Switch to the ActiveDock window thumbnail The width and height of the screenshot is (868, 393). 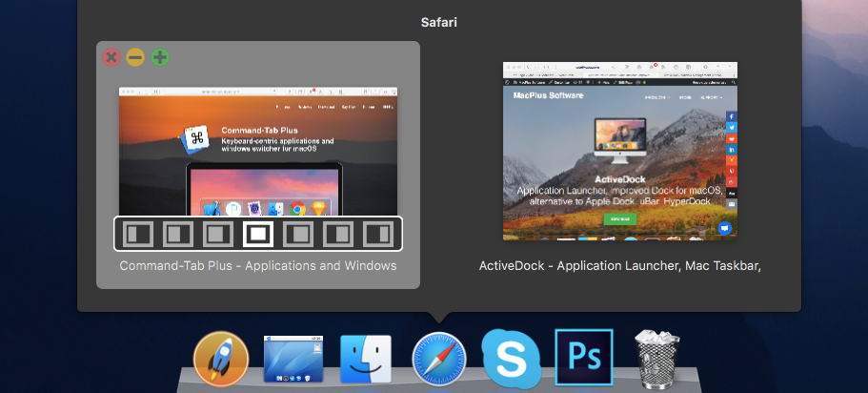(x=620, y=151)
